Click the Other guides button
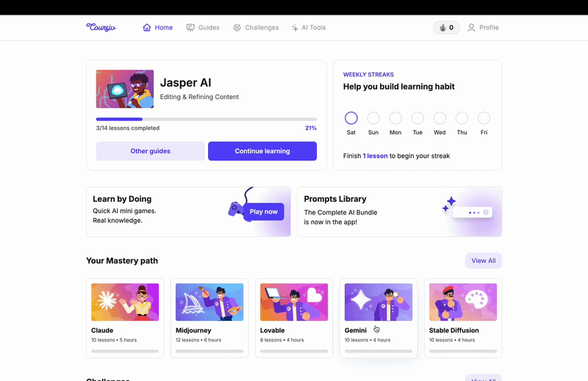This screenshot has width=588, height=381. pyautogui.click(x=151, y=151)
